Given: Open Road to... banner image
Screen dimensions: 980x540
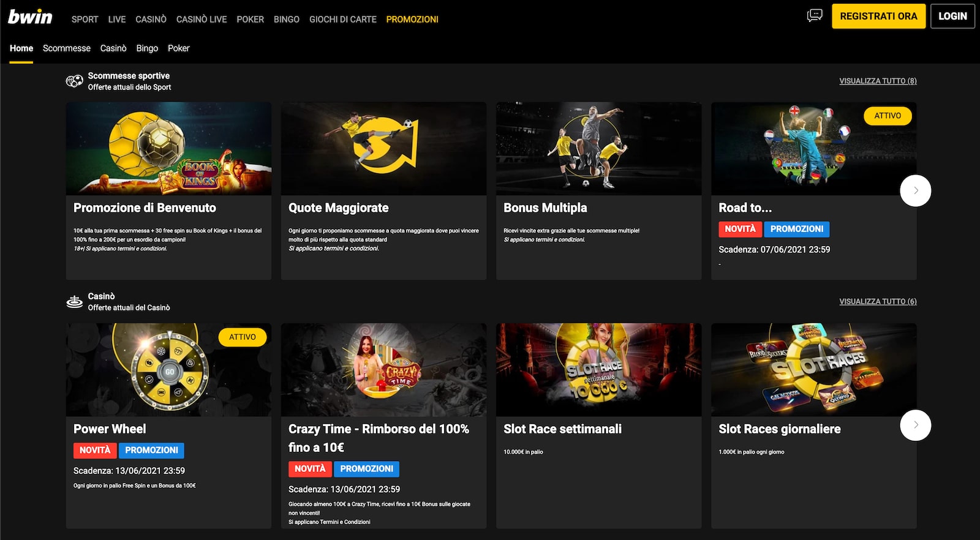Looking at the screenshot, I should pyautogui.click(x=813, y=149).
